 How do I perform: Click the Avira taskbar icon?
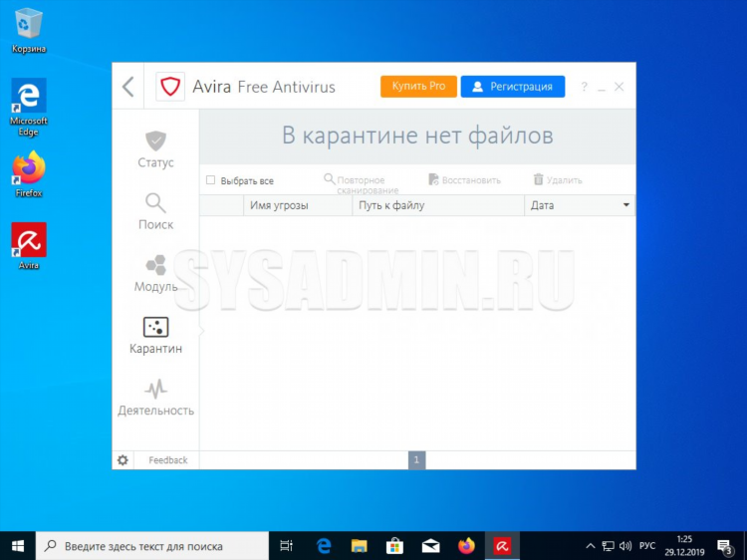pyautogui.click(x=502, y=546)
